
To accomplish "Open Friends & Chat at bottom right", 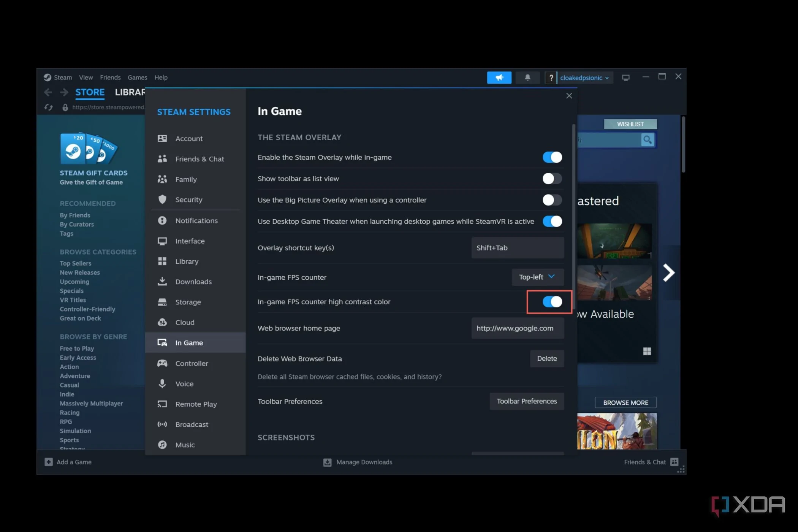I will [651, 462].
